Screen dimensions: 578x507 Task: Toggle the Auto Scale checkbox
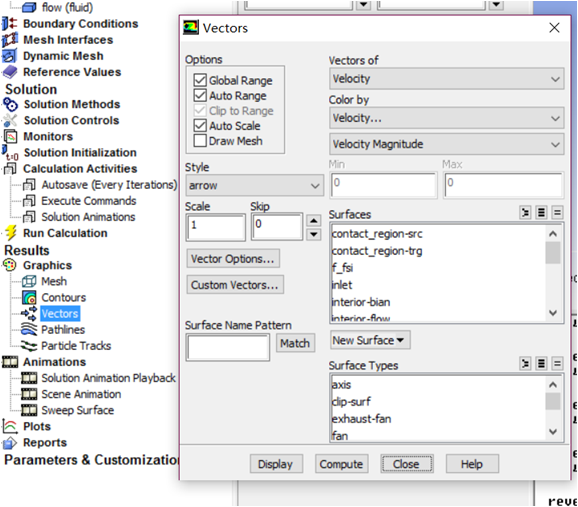[x=200, y=126]
